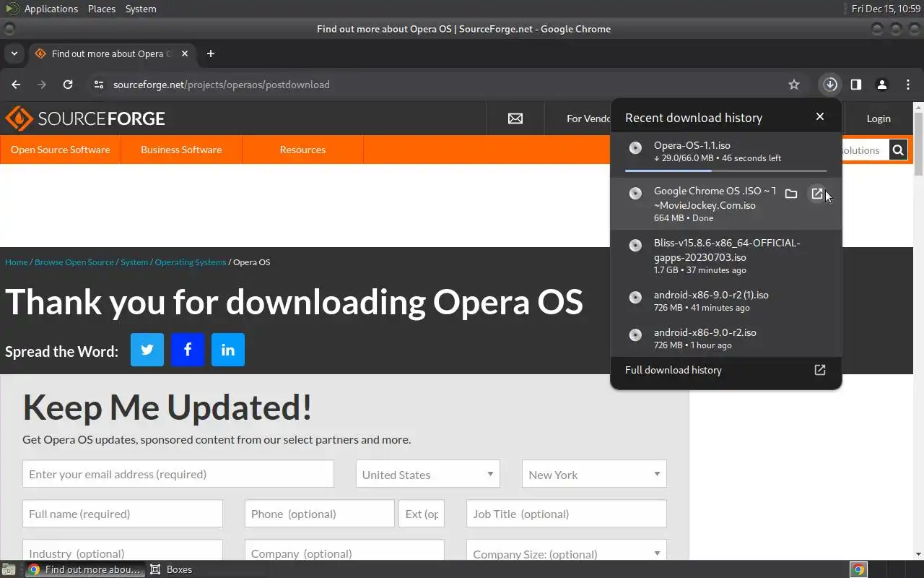Click the Opera-OS-1.1.iso download progress bar

pyautogui.click(x=726, y=171)
